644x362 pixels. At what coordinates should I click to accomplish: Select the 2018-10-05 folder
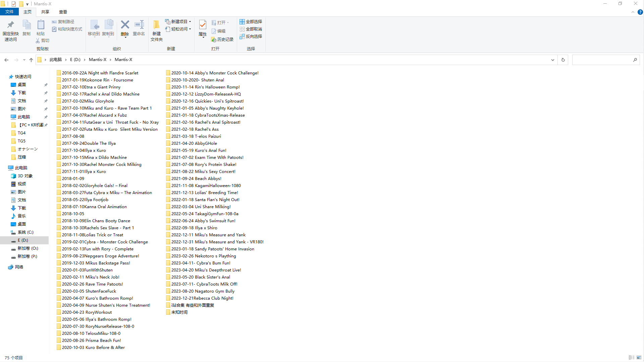(x=70, y=214)
